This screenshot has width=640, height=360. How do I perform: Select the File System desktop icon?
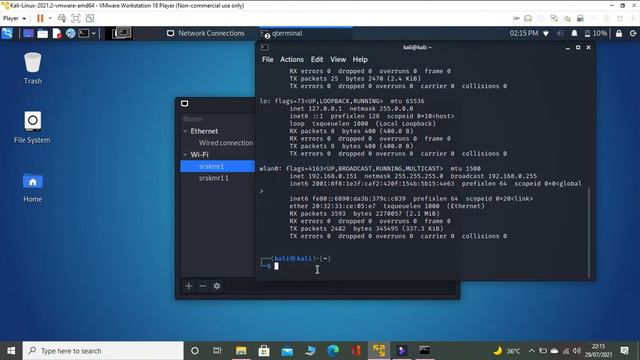(32, 127)
